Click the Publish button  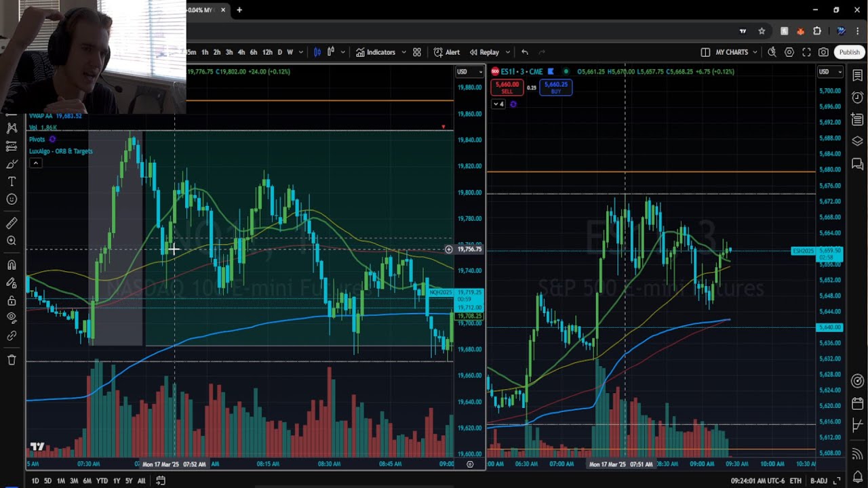coord(849,52)
